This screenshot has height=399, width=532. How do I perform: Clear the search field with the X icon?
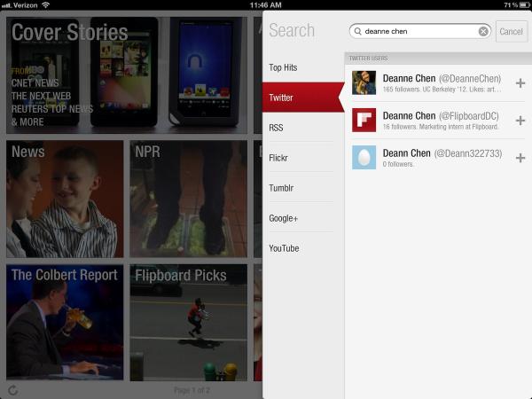pos(483,32)
